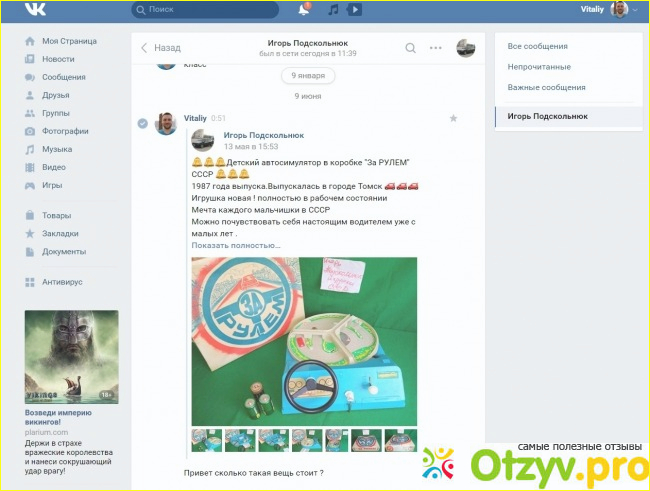Image resolution: width=650 pixels, height=491 pixels.
Task: Click the Фотографии camera icon in sidebar
Action: 31,131
